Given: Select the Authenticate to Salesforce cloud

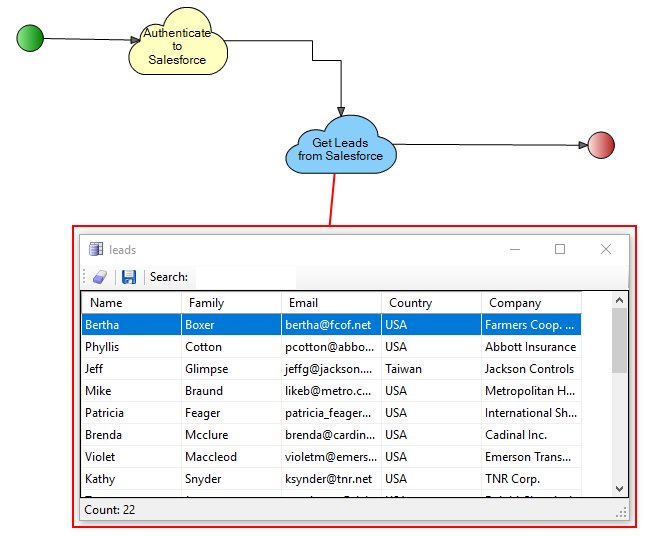Looking at the screenshot, I should coord(178,43).
